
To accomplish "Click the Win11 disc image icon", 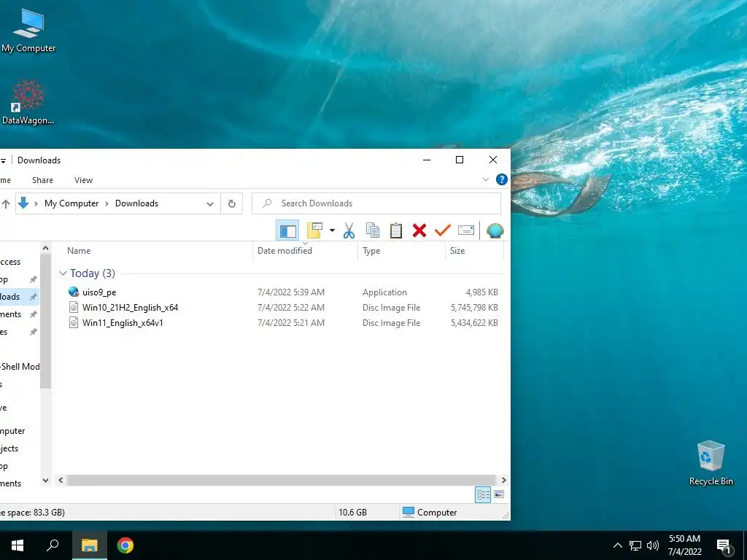I will coord(74,322).
